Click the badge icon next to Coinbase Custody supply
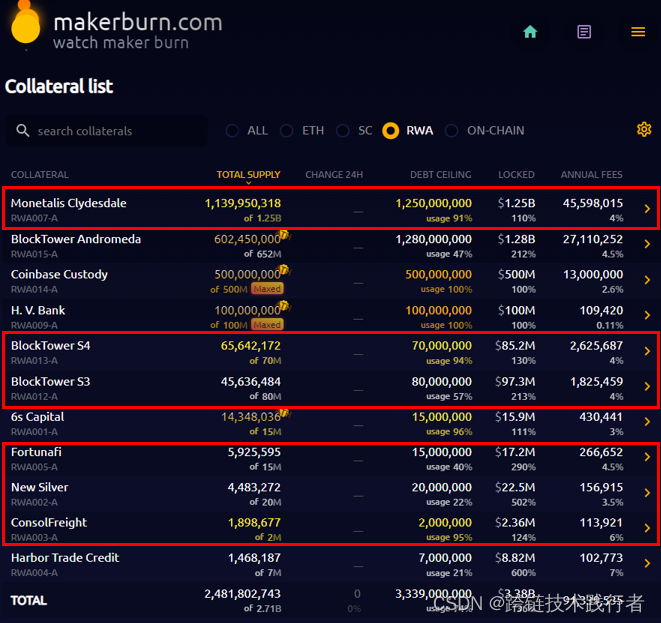Viewport: 661px width, 623px height. 285,269
